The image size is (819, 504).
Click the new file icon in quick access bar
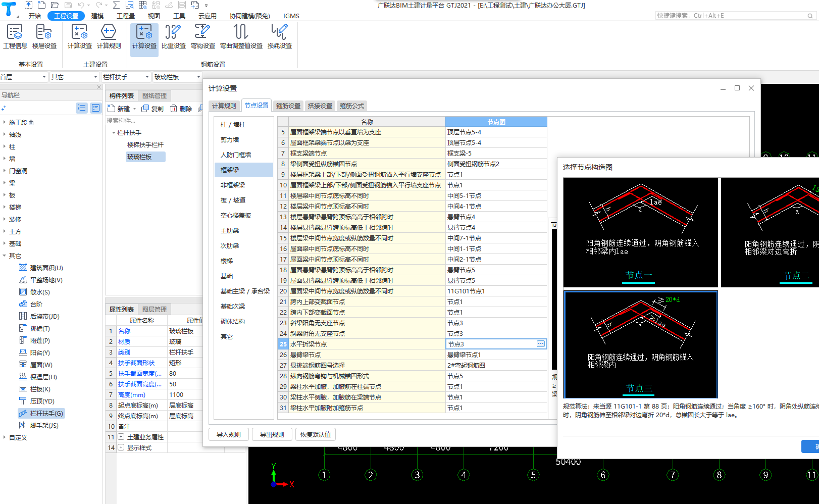tap(41, 5)
